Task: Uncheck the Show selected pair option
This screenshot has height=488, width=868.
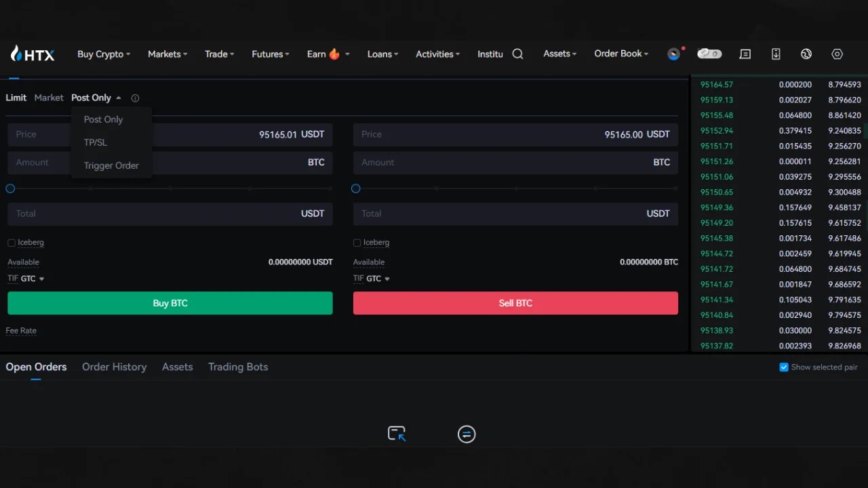Action: point(783,367)
